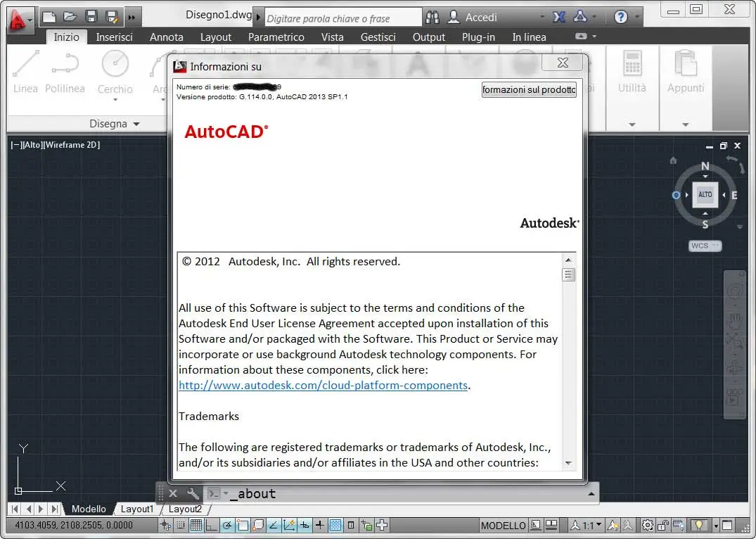Click the ViewCube Home icon
Viewport: 756px width, 539px height.
pos(673,160)
